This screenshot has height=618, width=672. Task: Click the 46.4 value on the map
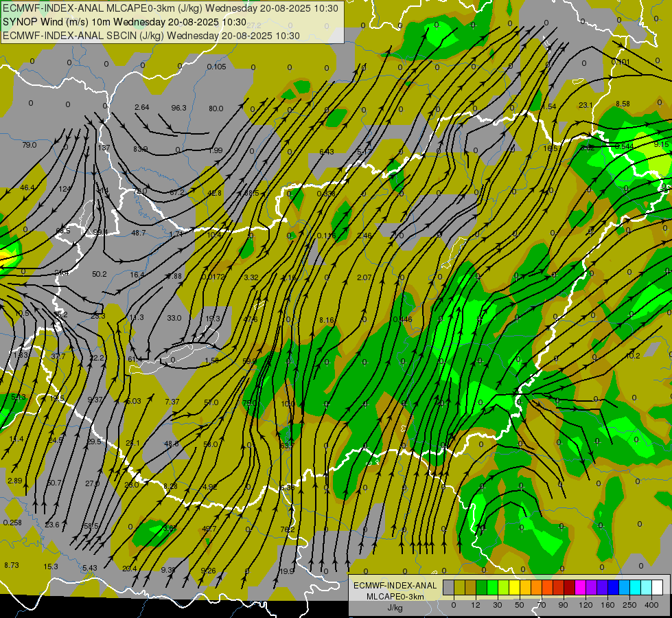pos(27,187)
